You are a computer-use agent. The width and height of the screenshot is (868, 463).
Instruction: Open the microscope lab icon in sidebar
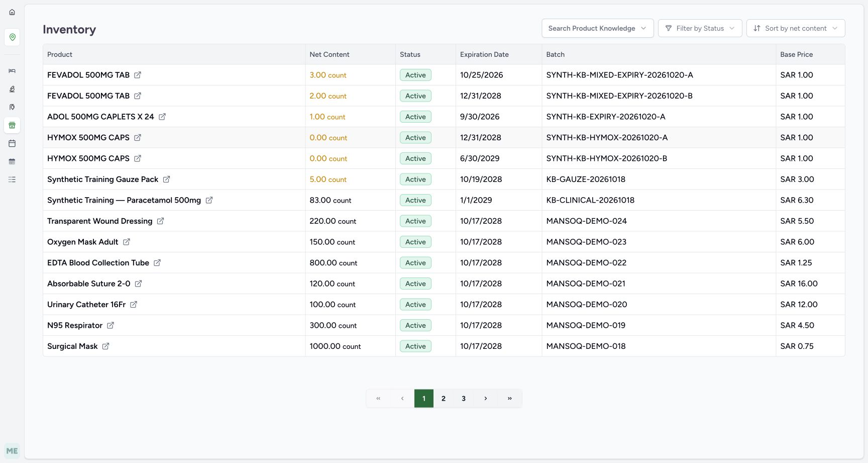pyautogui.click(x=12, y=89)
